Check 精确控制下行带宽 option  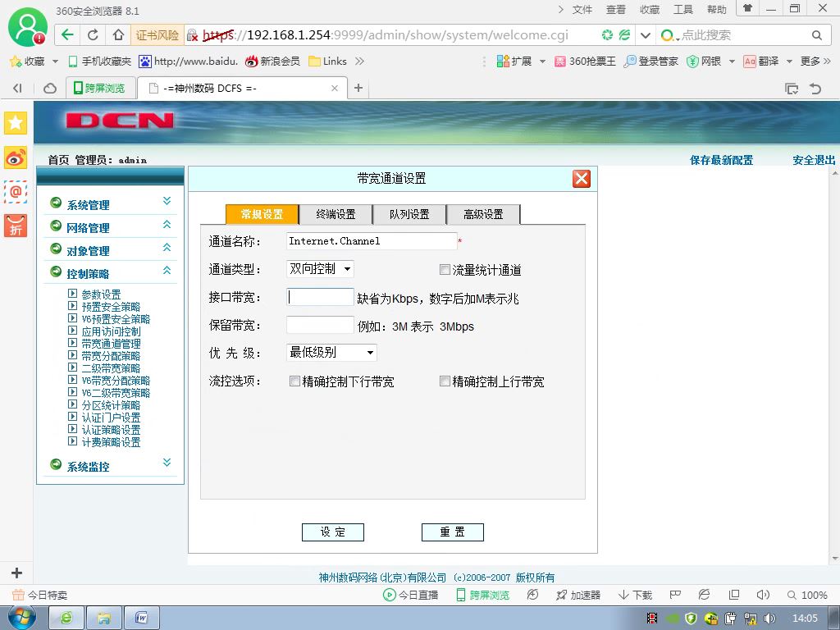pyautogui.click(x=294, y=381)
